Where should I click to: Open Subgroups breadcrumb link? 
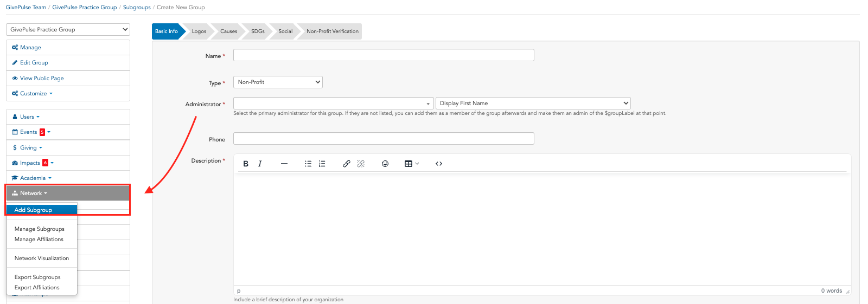pyautogui.click(x=137, y=7)
